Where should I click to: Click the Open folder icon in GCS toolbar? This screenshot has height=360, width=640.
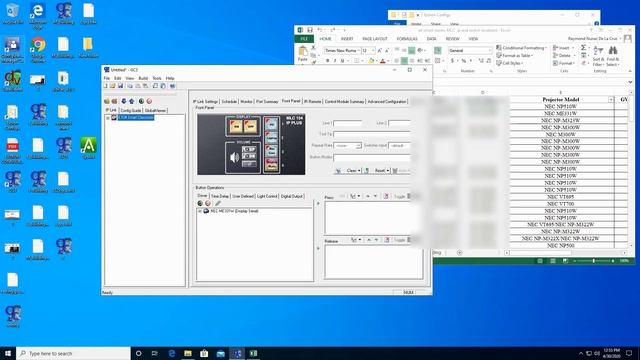pos(113,86)
